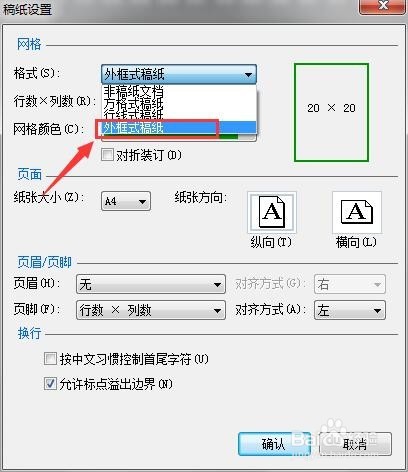Expand the 格式 dropdown arrow

pyautogui.click(x=248, y=74)
